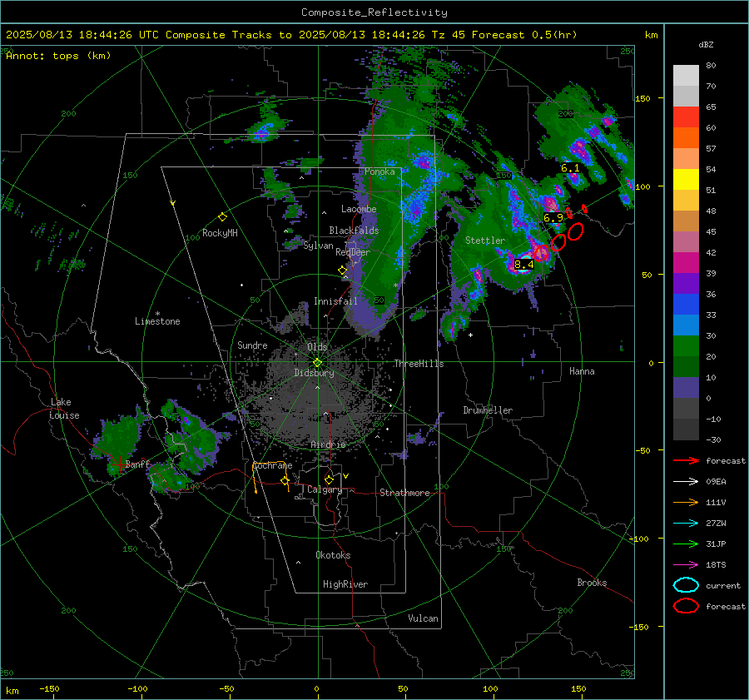This screenshot has height=700, width=749.
Task: Click the Sylvan town label
Action: [x=318, y=245]
